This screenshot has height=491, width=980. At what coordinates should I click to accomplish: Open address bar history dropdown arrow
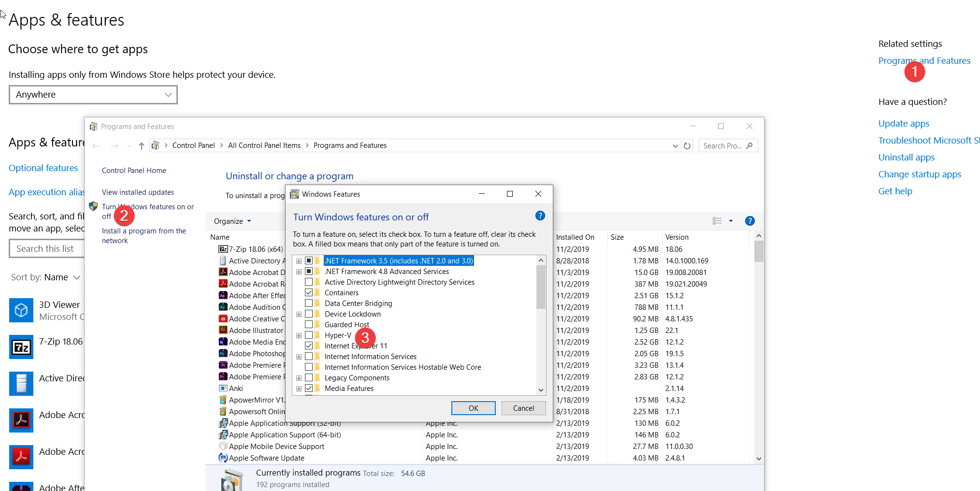pos(675,146)
